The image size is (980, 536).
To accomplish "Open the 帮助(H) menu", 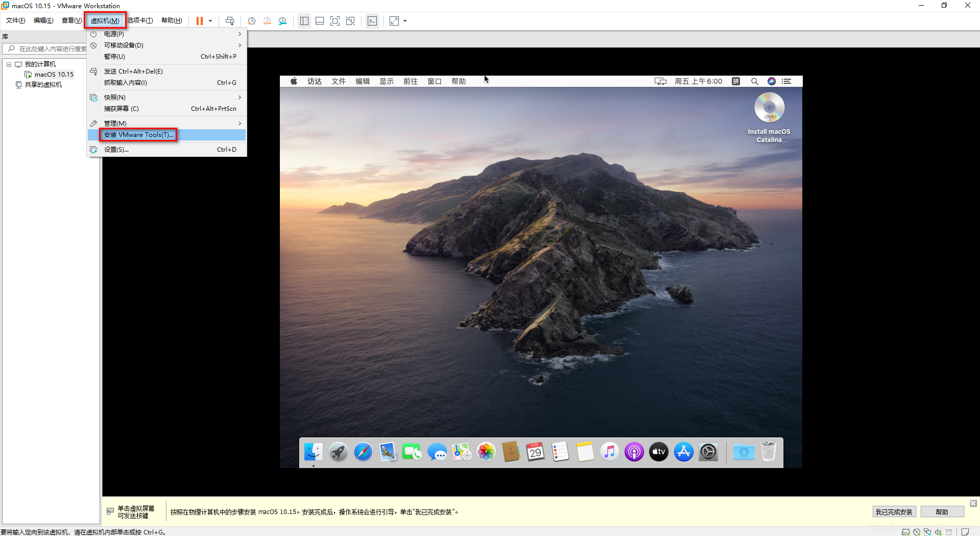I will [172, 20].
